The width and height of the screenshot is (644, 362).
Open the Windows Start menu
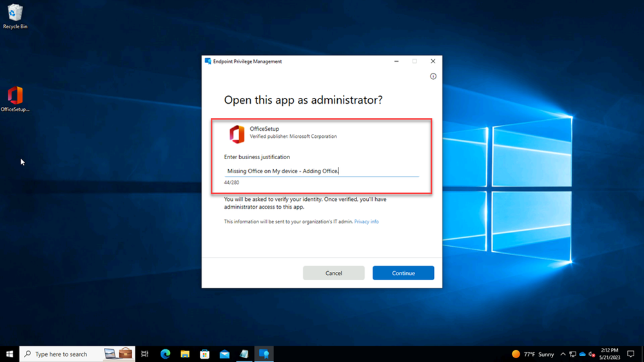[10, 354]
